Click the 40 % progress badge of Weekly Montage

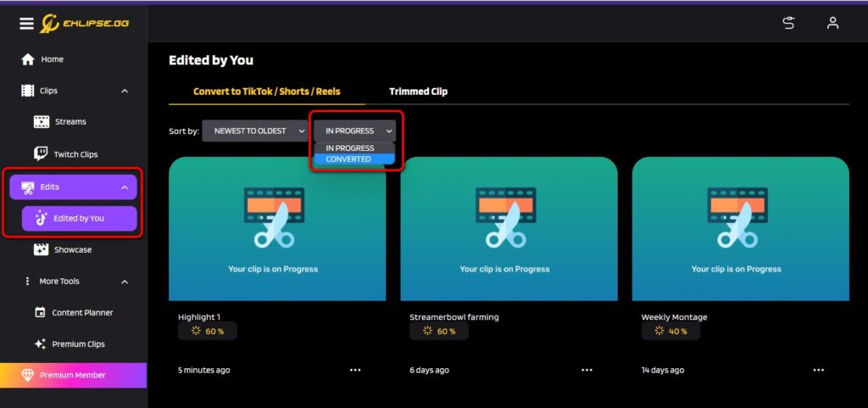671,331
